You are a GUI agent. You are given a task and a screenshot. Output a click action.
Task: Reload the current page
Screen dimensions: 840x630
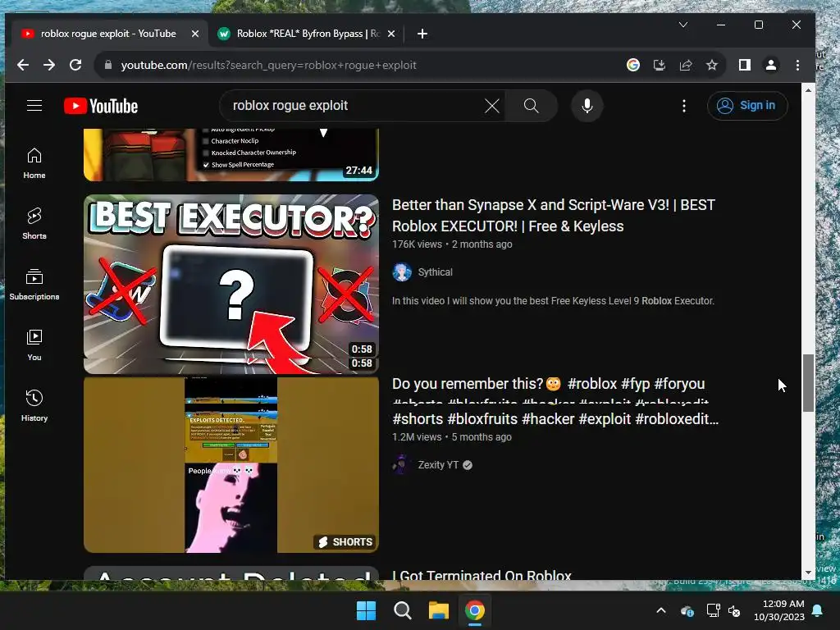click(75, 65)
